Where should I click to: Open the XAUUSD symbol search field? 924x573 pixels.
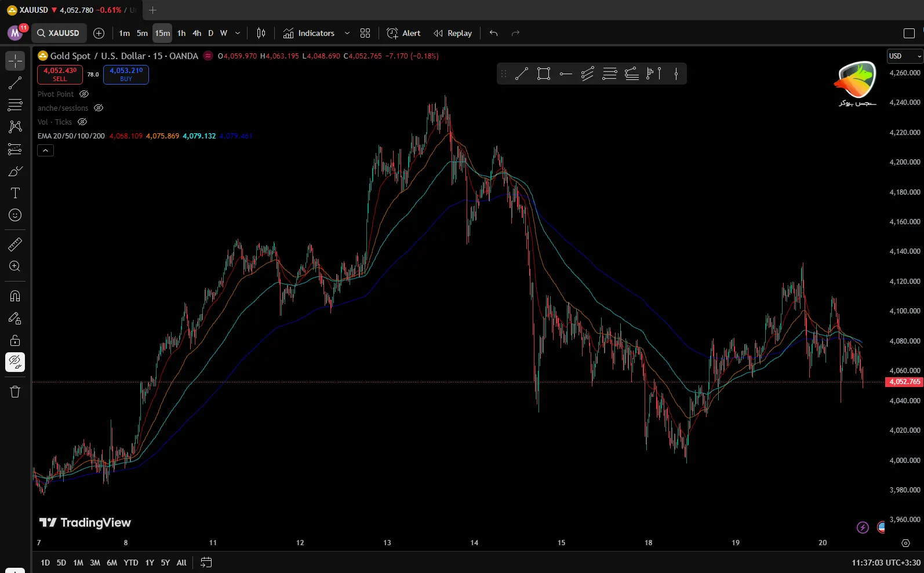coord(59,33)
